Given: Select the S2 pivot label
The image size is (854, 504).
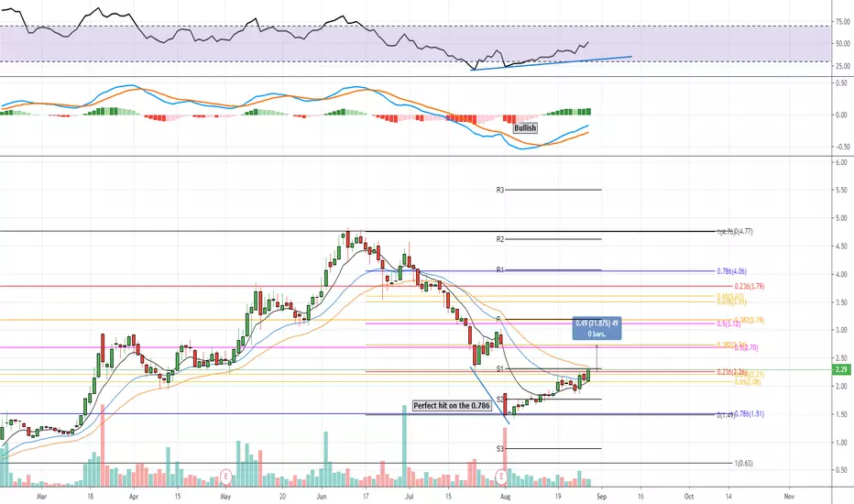Looking at the screenshot, I should pyautogui.click(x=500, y=400).
